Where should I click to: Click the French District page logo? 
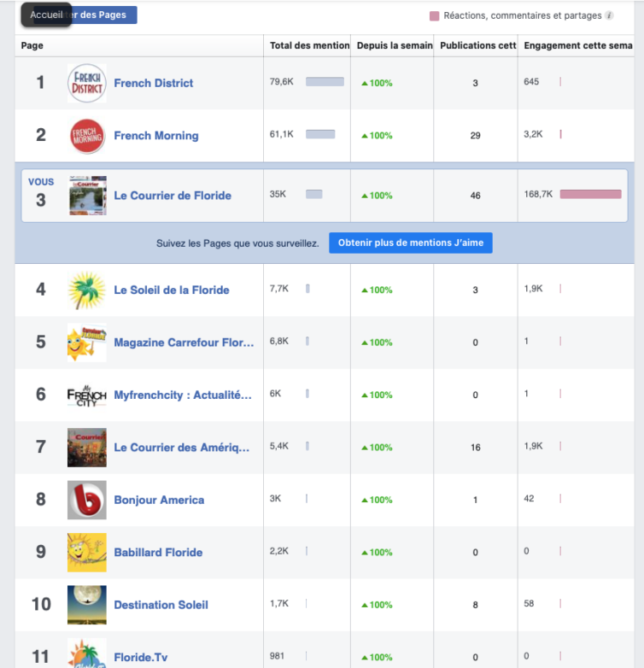[86, 83]
